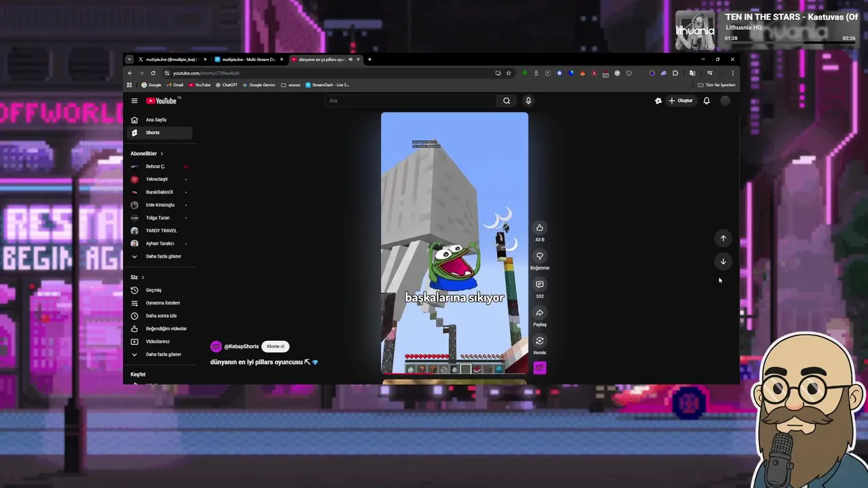Open the browser extensions puzzle icon

pyautogui.click(x=675, y=73)
